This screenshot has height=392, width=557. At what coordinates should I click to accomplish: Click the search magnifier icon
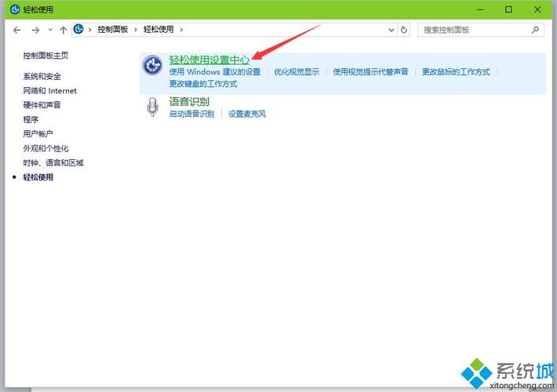coord(535,30)
